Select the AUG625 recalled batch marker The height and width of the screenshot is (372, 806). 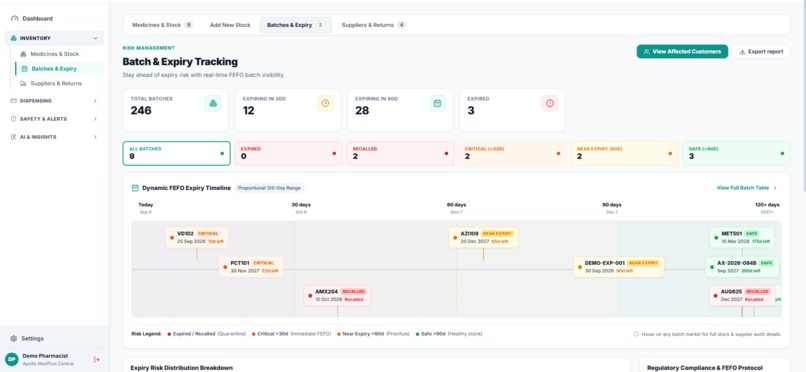[x=742, y=295]
